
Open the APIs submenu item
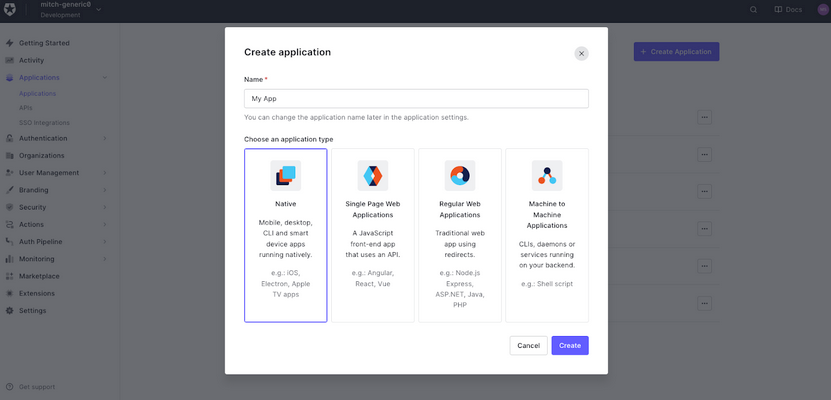[x=26, y=107]
